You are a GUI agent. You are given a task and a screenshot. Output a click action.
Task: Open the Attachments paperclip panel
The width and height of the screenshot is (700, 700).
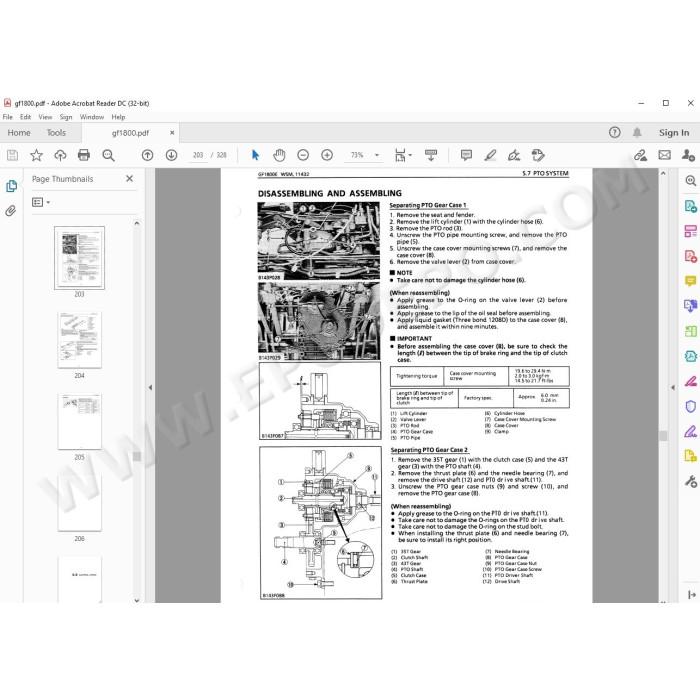pos(11,211)
